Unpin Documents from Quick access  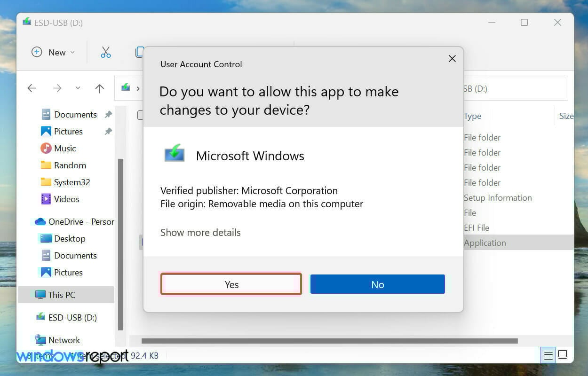click(108, 114)
